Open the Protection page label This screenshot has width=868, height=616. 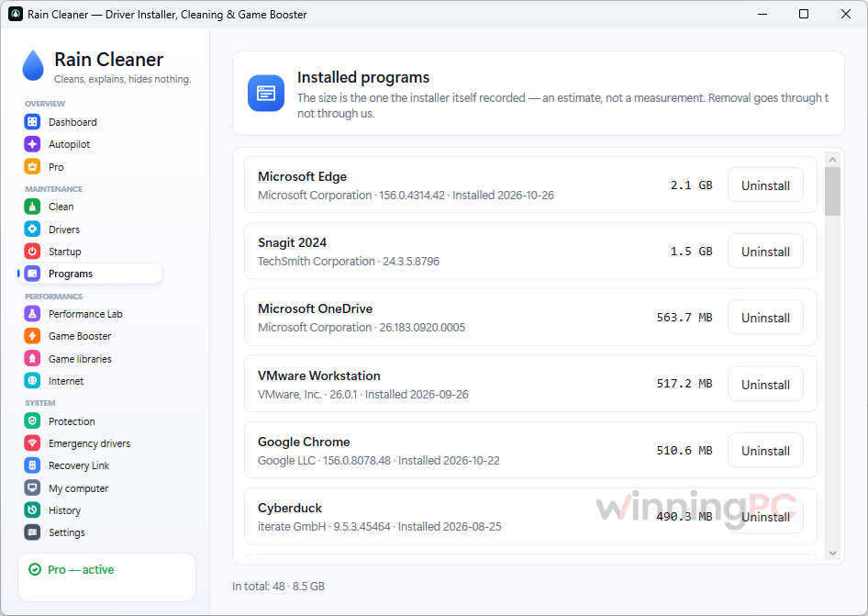pos(72,421)
